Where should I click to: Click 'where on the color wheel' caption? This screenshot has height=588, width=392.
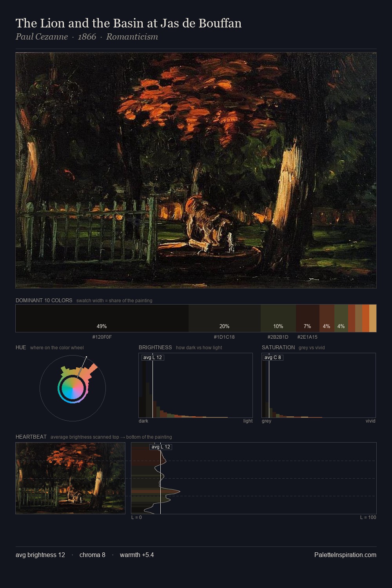(57, 348)
